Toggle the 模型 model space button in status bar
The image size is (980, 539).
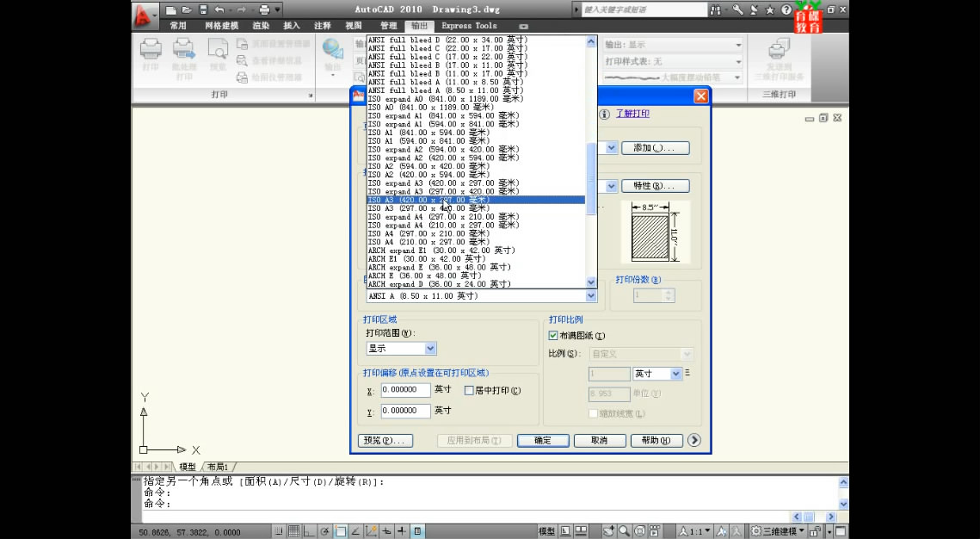point(547,531)
